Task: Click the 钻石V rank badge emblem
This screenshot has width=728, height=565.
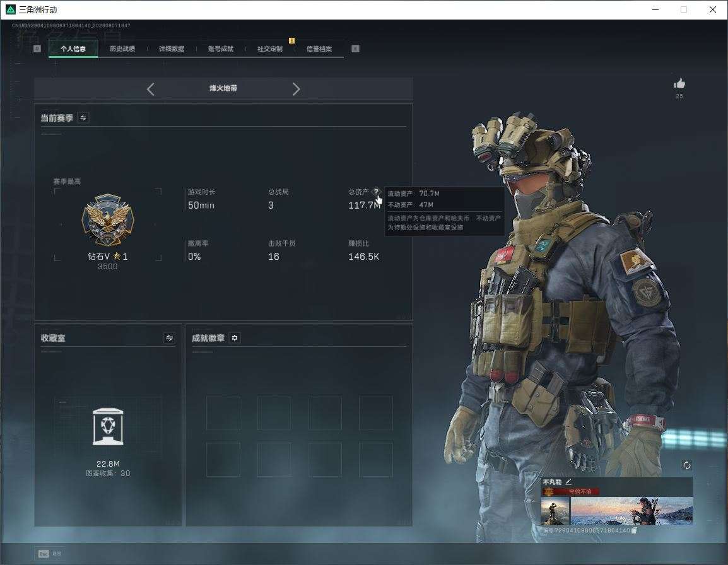Action: click(108, 219)
